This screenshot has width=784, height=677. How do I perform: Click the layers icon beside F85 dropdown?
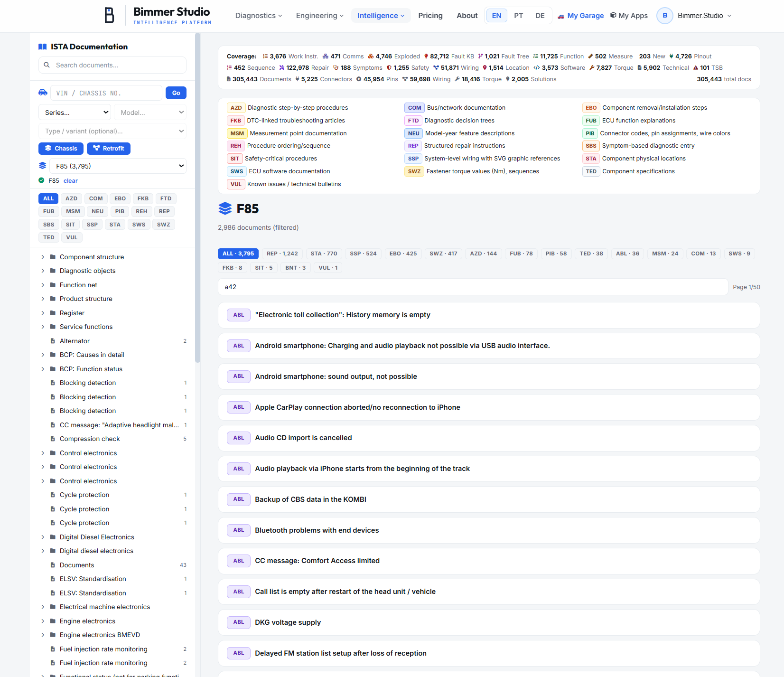[43, 166]
